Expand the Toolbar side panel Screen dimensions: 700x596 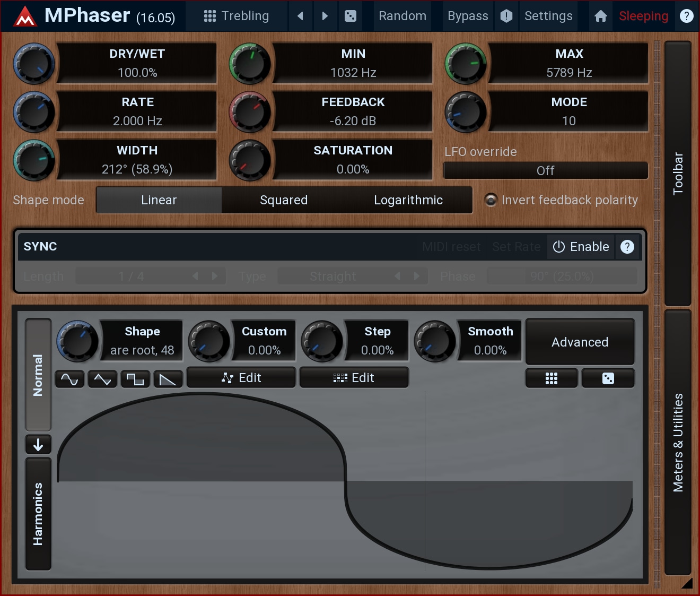tap(678, 173)
